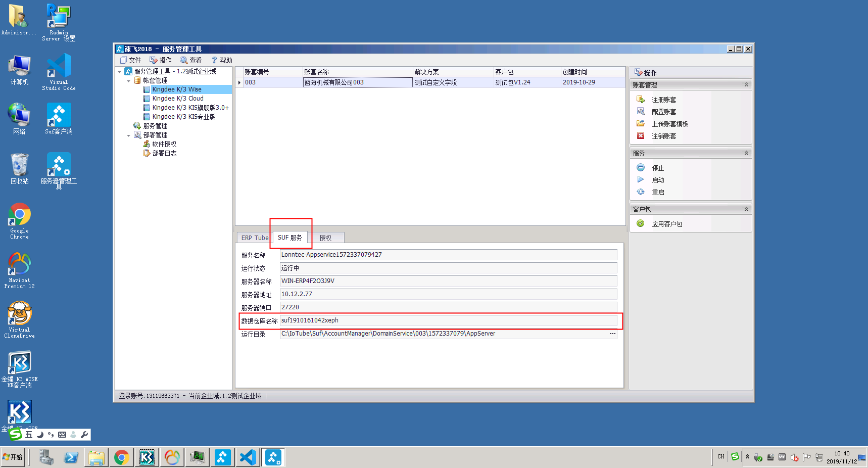Click Chrome icon in the taskbar

pos(121,457)
